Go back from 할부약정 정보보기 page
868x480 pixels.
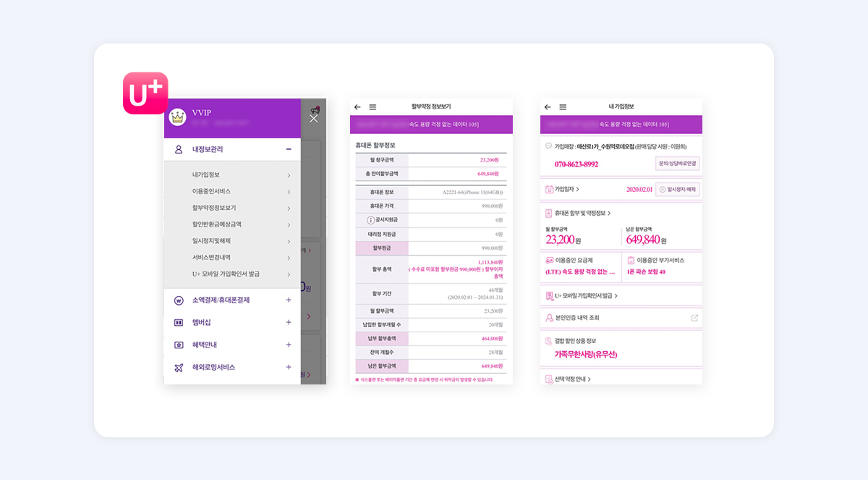357,107
